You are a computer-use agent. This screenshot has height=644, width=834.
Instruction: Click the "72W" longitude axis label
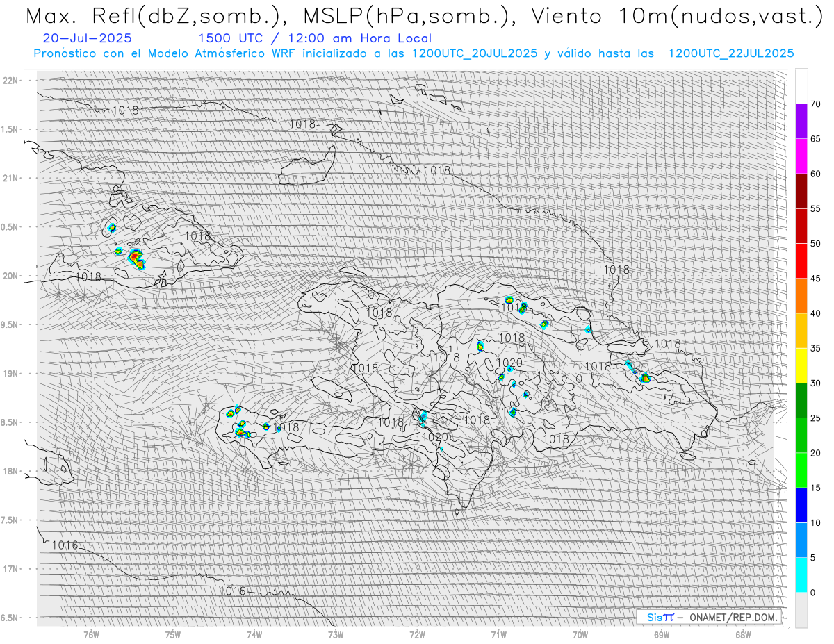tap(417, 634)
